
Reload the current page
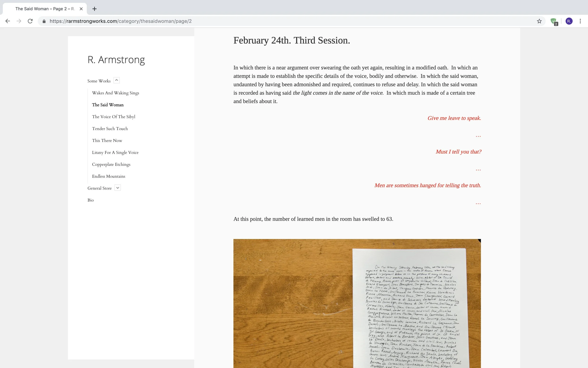click(30, 21)
